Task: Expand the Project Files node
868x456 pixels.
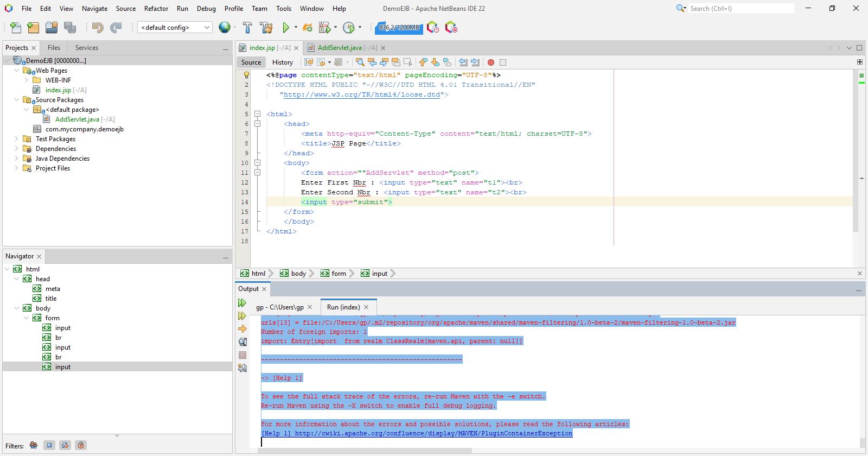Action: pyautogui.click(x=17, y=168)
